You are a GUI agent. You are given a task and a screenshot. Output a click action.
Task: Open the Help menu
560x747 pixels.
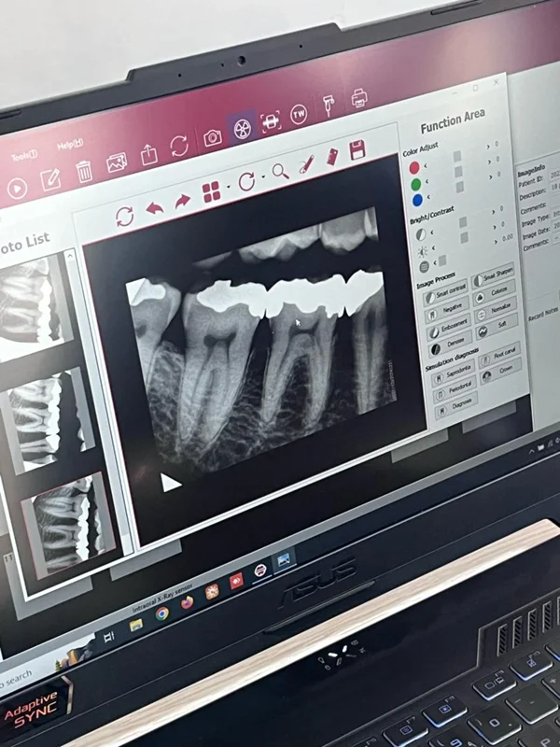pyautogui.click(x=70, y=145)
